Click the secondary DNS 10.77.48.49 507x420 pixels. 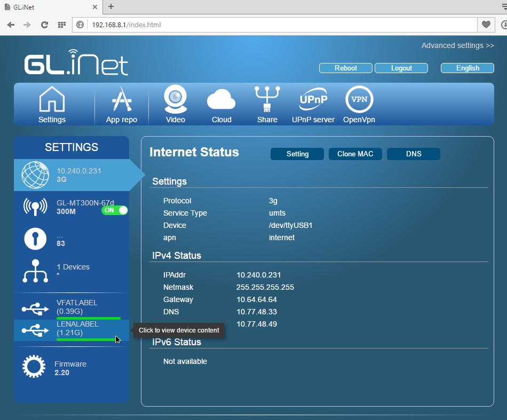[257, 324]
